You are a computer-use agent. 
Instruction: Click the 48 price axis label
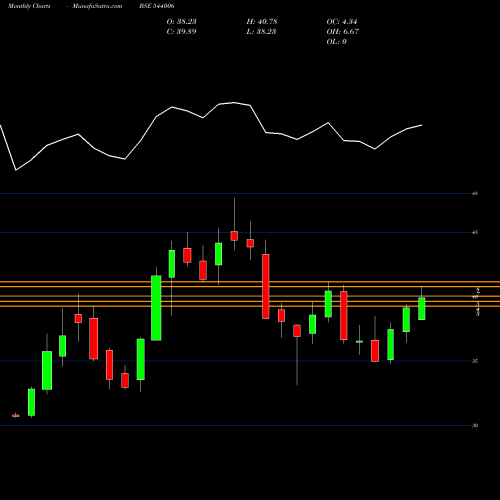475,193
